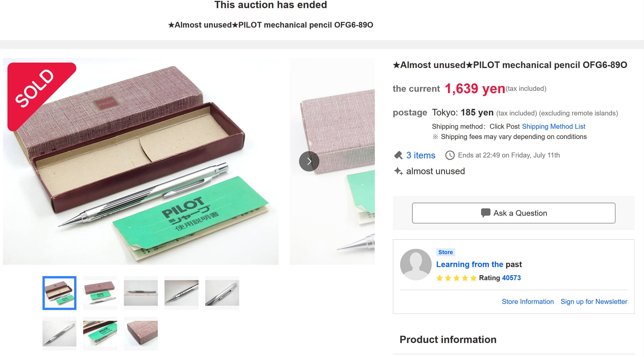644x357 pixels.
Task: Open the 3 items bid history link
Action: click(x=421, y=155)
